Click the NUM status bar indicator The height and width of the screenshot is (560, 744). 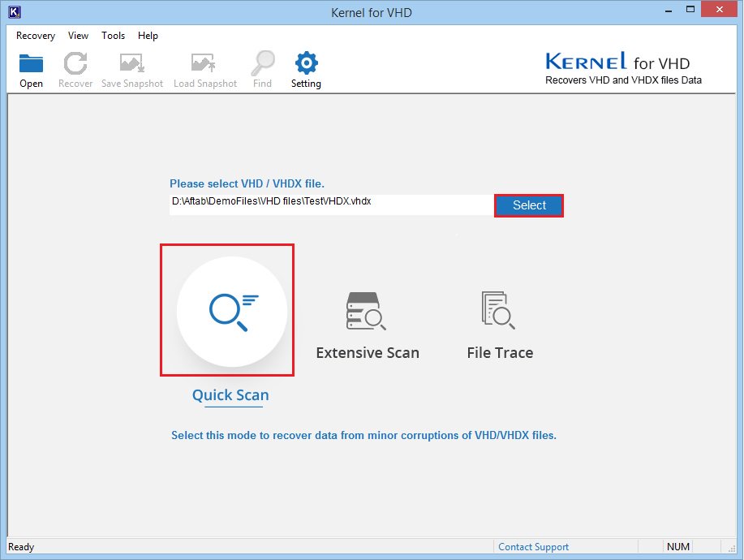[x=678, y=547]
